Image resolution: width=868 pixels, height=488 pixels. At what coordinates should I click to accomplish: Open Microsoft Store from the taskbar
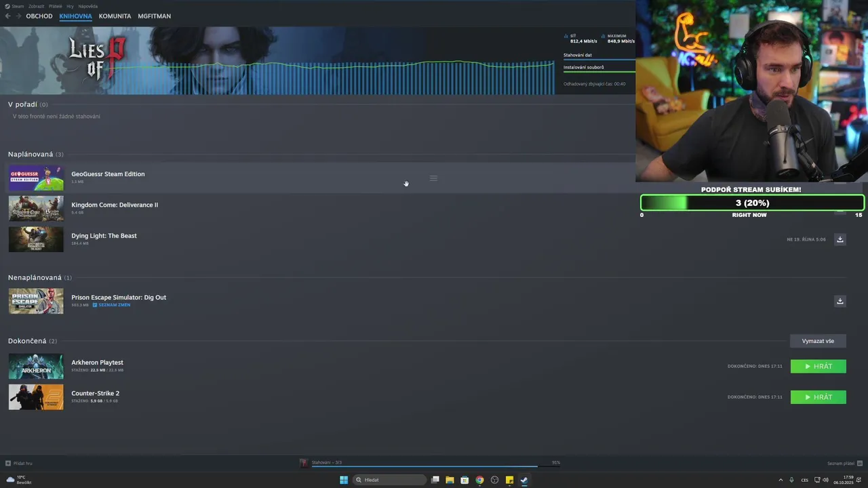point(465,480)
